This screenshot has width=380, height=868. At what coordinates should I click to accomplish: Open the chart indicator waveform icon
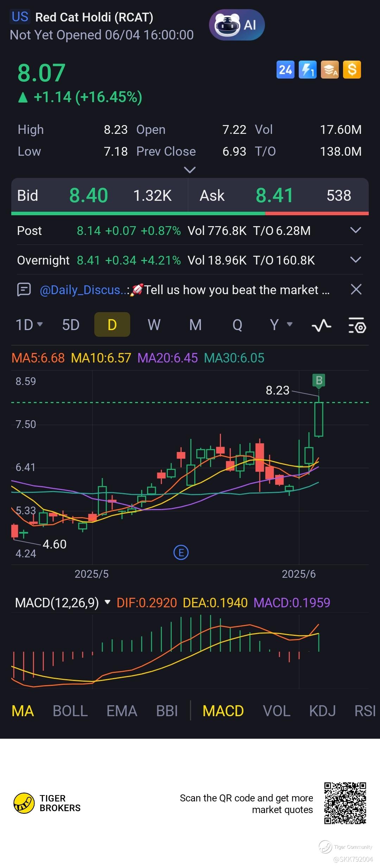pos(321,325)
